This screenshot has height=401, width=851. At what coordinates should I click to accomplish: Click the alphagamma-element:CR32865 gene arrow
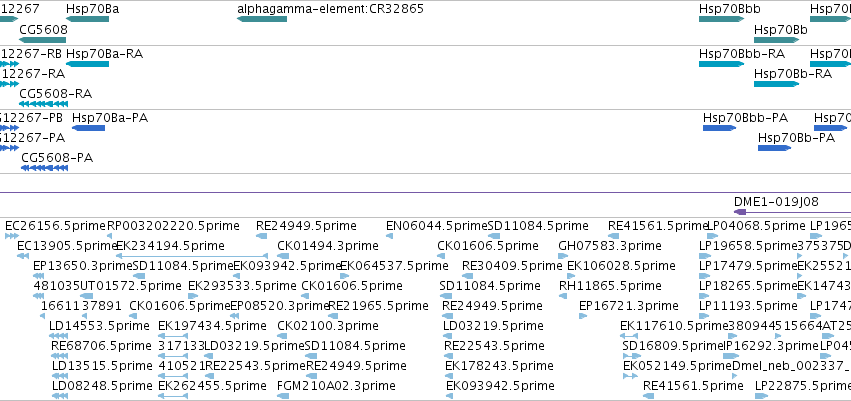pyautogui.click(x=262, y=19)
